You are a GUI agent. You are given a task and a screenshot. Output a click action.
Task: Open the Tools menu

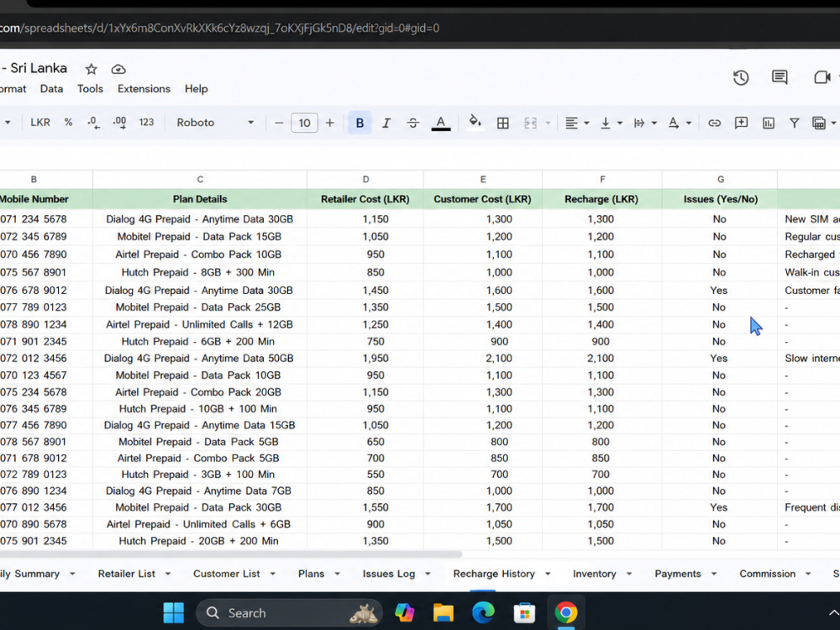click(90, 89)
